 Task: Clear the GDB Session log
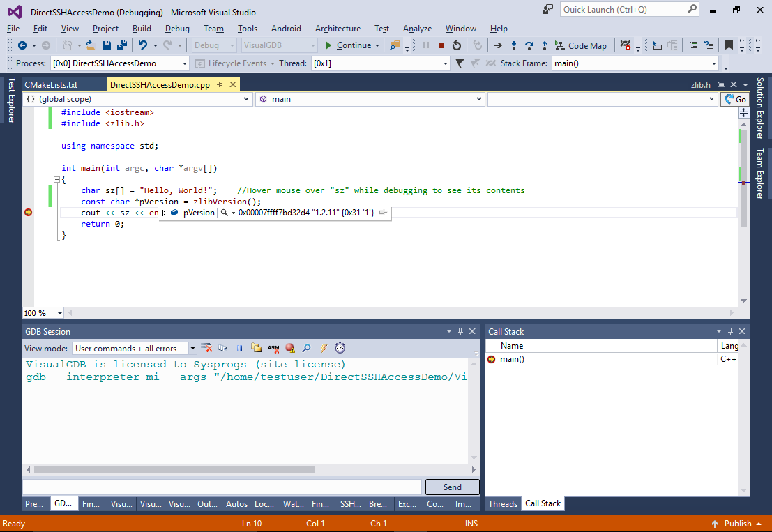(206, 348)
